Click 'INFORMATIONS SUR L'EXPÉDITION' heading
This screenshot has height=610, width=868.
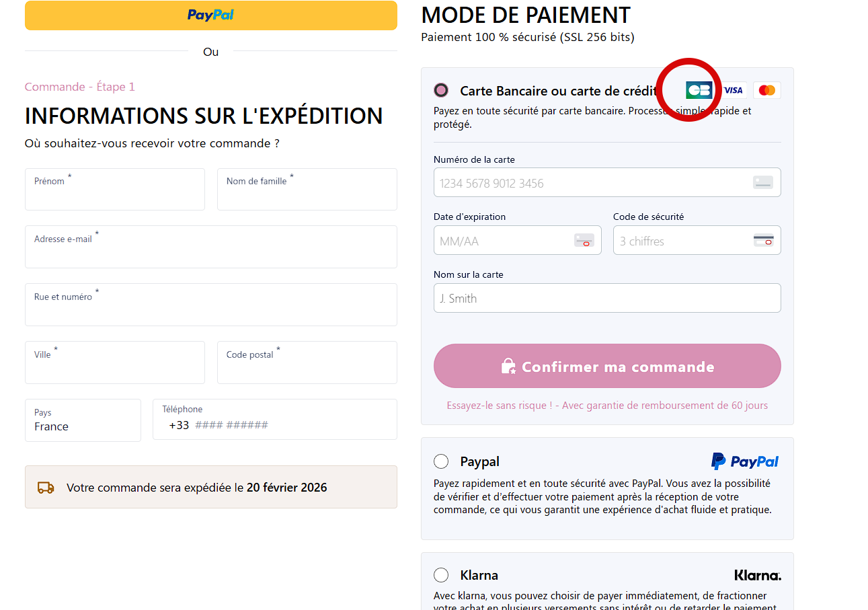tap(204, 116)
